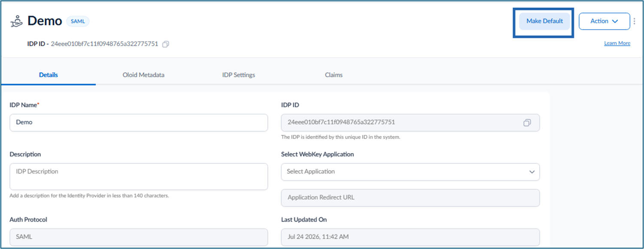Click the Make Default button

tap(544, 21)
